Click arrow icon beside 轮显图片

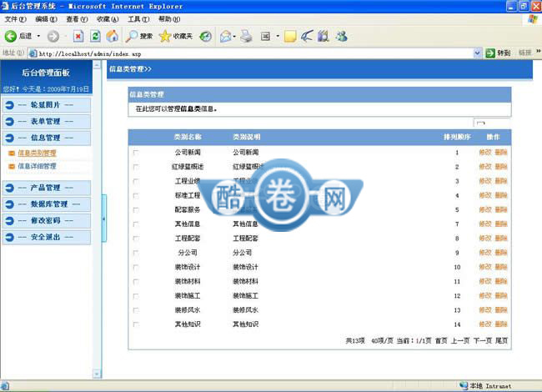10,105
